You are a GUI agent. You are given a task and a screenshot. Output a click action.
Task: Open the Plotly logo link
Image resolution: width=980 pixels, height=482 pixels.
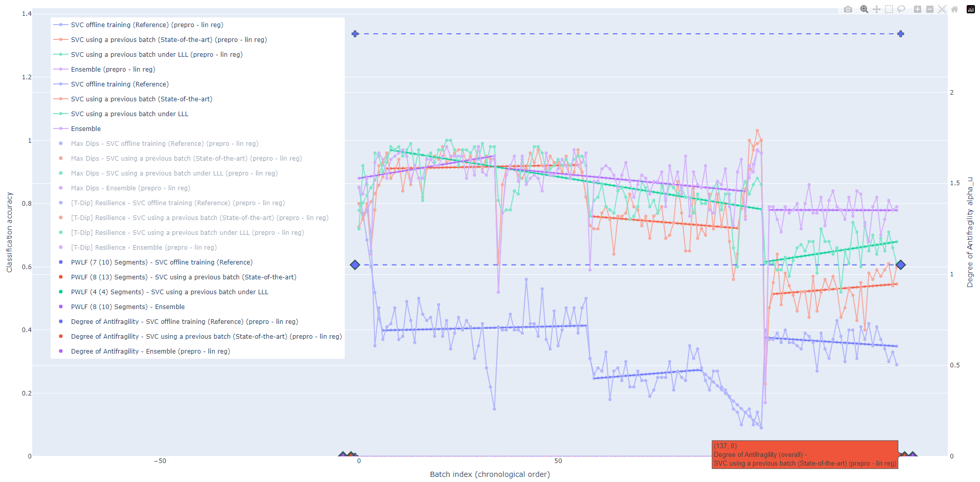coord(971,9)
